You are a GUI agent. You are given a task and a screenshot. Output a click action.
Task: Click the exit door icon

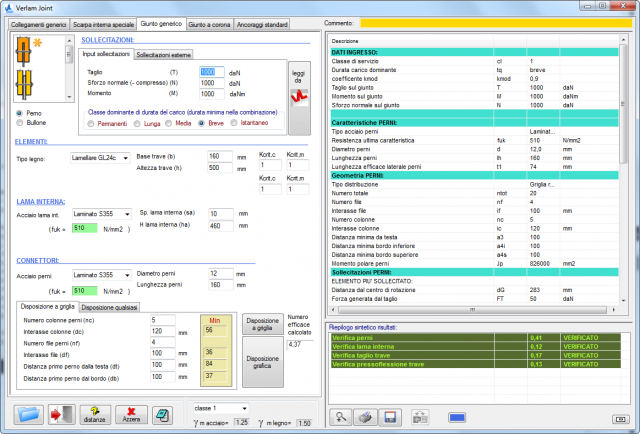point(60,415)
